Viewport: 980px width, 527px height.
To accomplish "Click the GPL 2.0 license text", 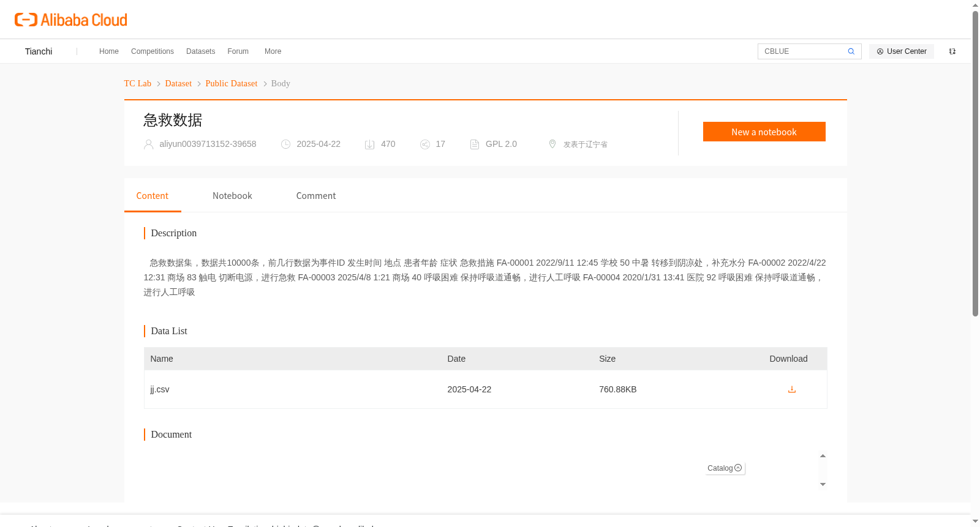I will (x=501, y=144).
